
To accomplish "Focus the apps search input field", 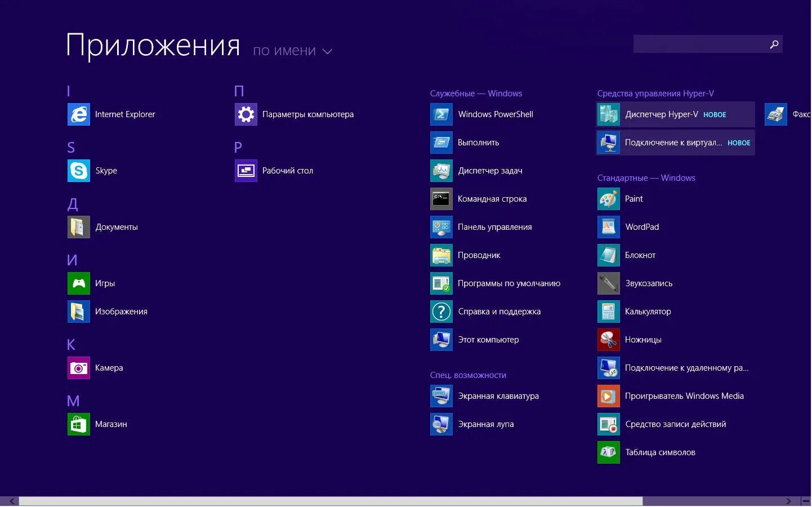I will [708, 44].
